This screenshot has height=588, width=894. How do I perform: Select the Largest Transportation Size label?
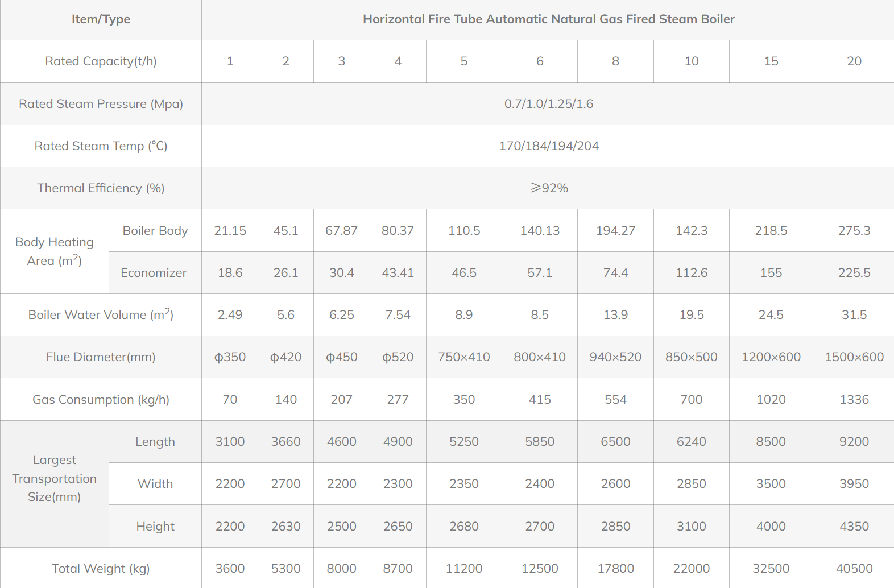(x=55, y=478)
